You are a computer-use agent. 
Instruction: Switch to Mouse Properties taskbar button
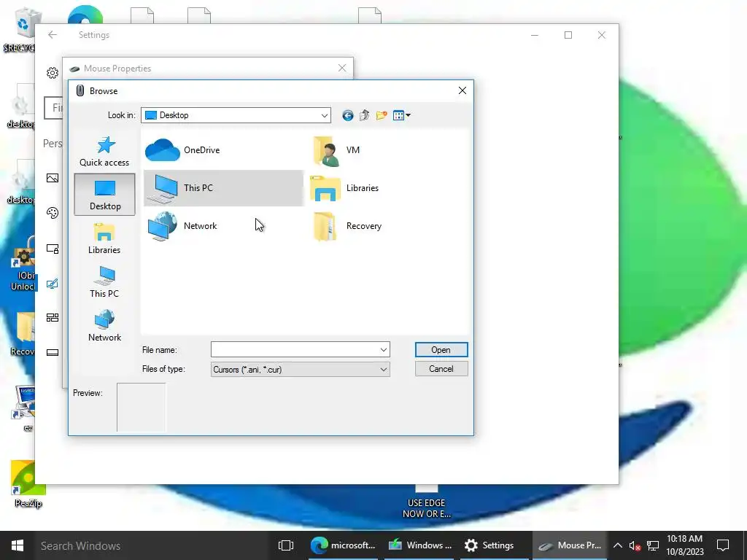coord(570,545)
